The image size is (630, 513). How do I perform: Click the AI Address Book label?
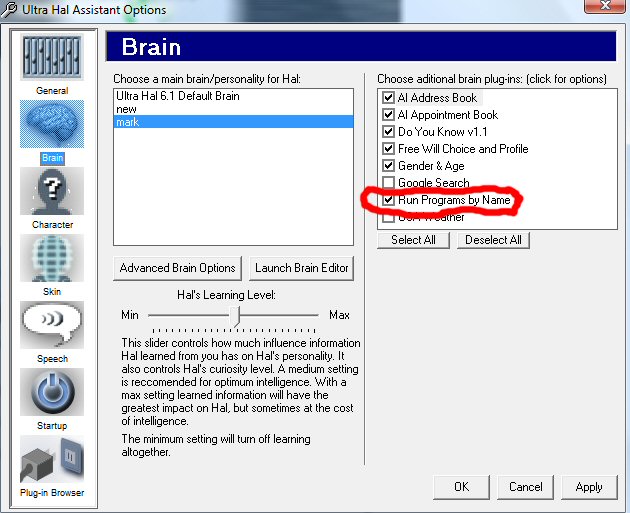point(437,98)
